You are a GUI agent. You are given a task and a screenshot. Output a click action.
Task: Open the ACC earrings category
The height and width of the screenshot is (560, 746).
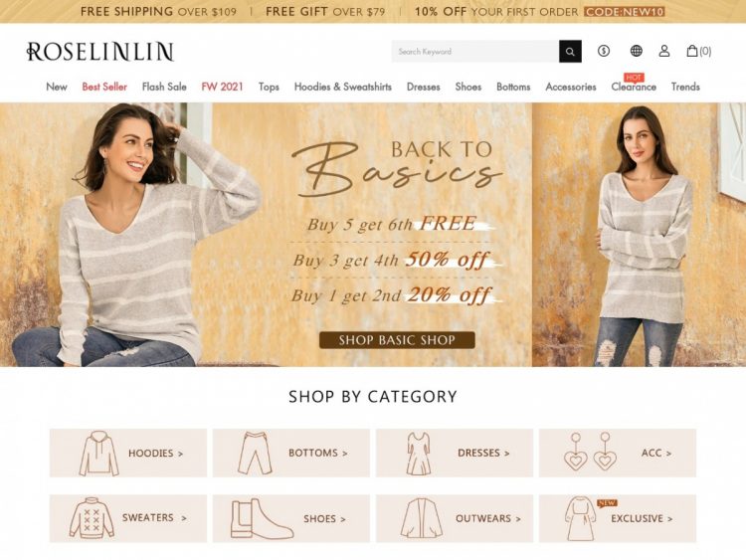point(618,453)
